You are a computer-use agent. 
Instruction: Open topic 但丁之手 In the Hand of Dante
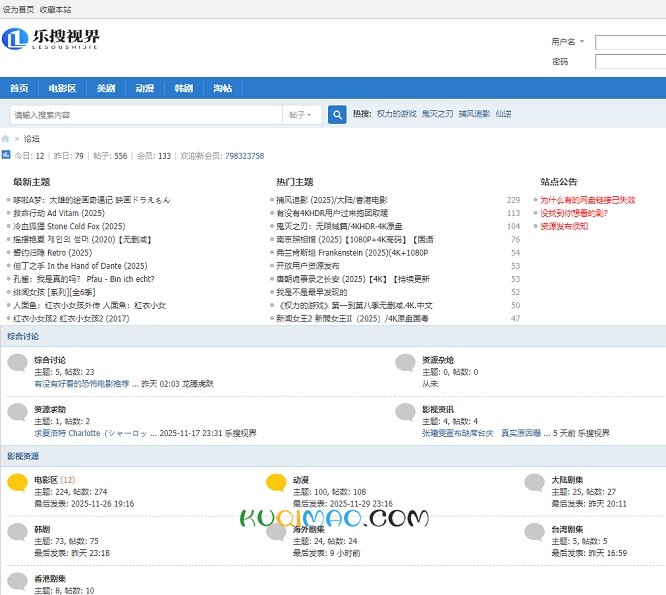pos(80,266)
